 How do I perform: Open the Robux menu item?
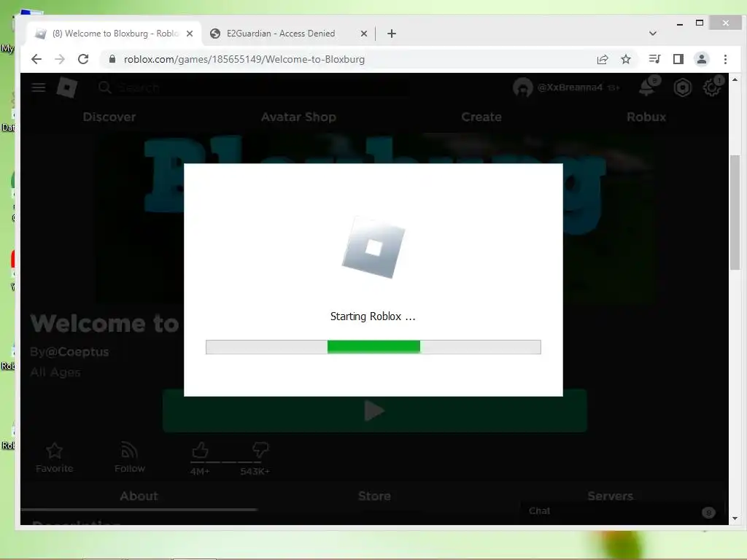tap(646, 117)
